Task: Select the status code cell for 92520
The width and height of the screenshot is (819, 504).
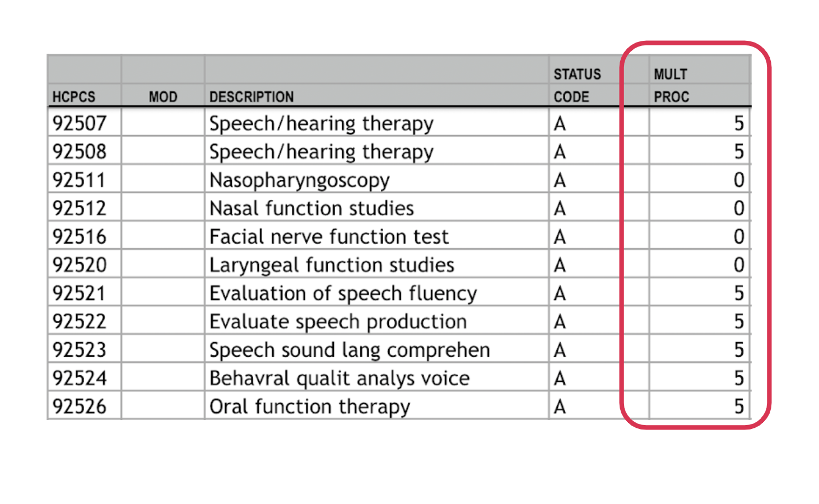Action: coord(585,264)
